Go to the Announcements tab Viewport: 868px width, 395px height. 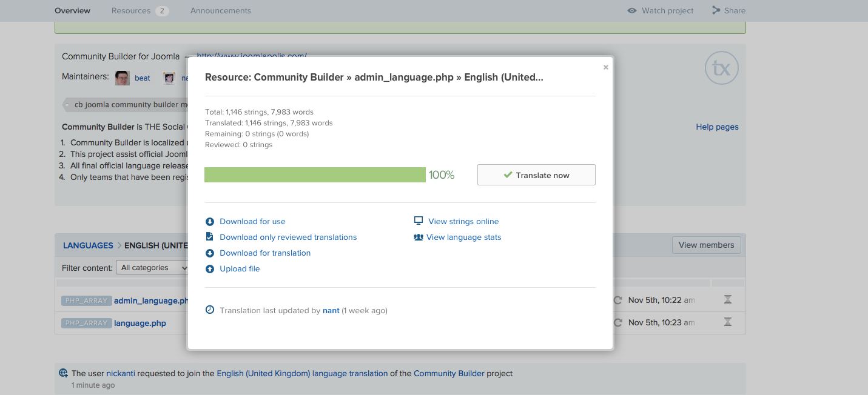pos(221,10)
